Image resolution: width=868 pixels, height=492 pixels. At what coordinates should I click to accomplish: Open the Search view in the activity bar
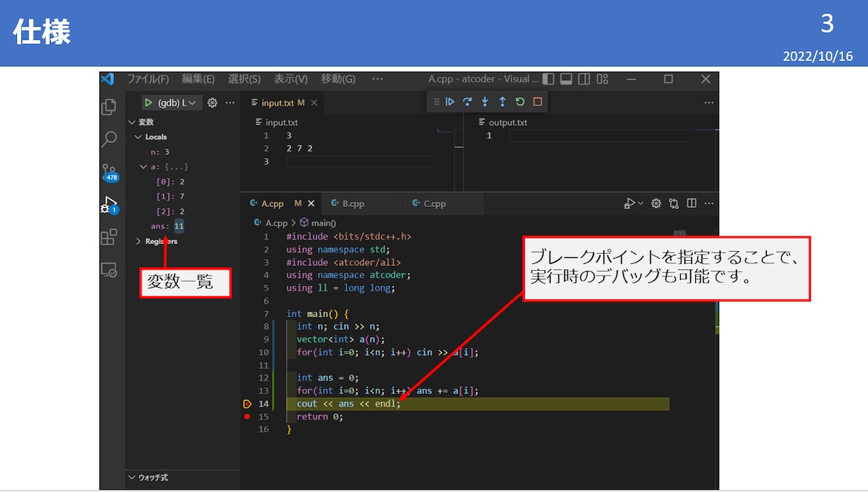[109, 139]
